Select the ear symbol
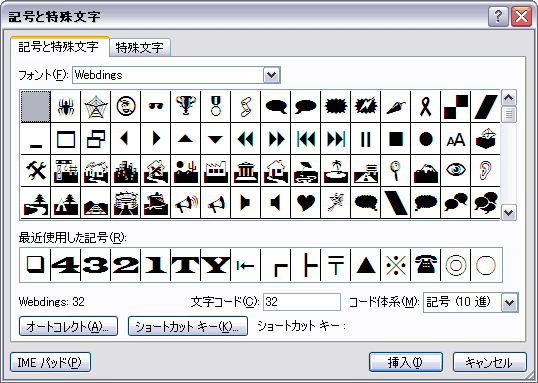 486,171
